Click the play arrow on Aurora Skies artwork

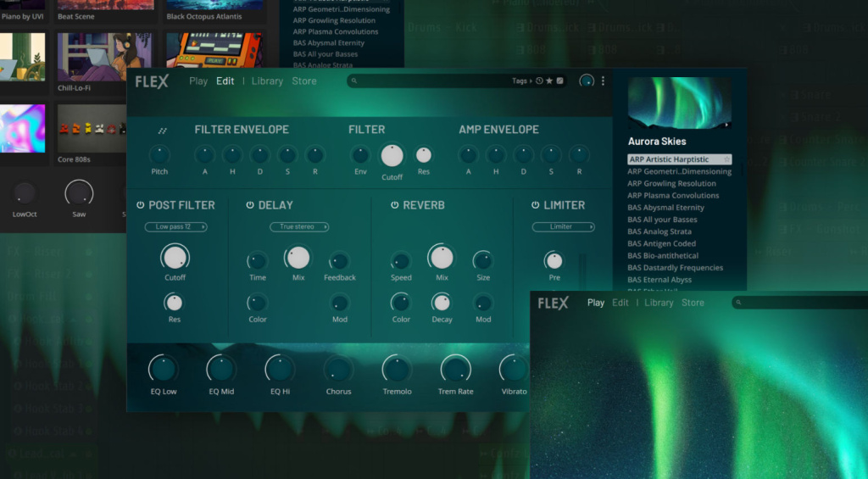(726, 125)
